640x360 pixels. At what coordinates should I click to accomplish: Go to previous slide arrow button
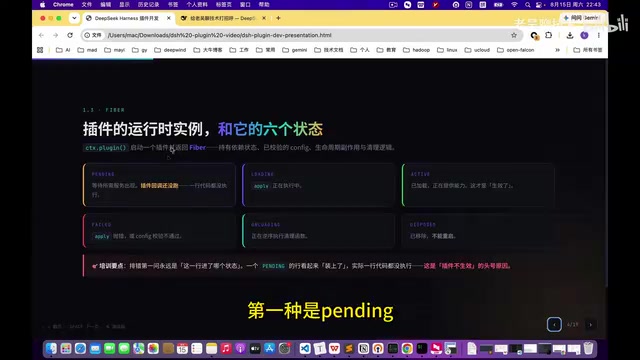coord(554,324)
